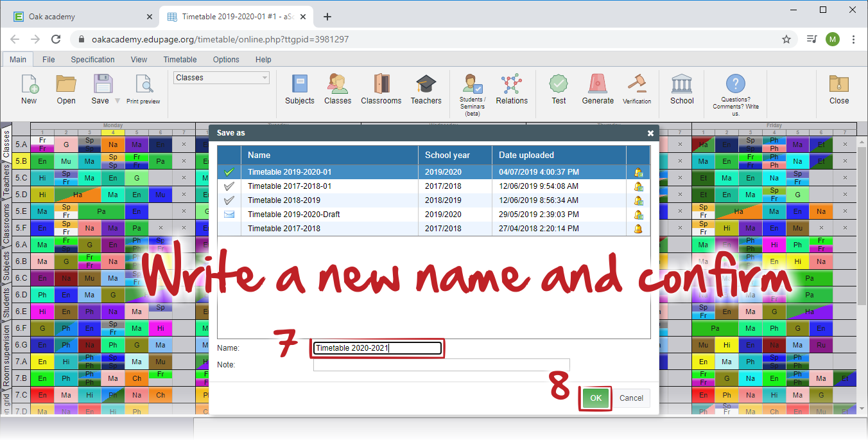
Task: Open the Help tab
Action: (263, 60)
